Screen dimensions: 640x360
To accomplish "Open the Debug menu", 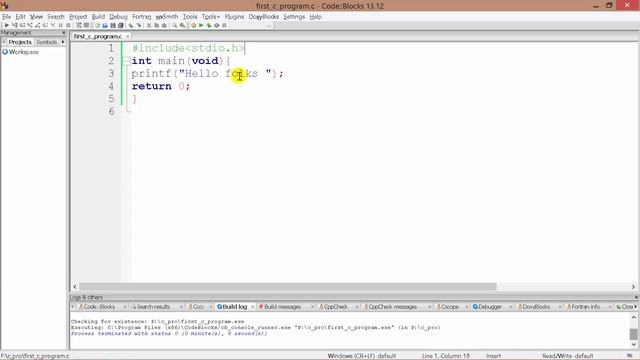I will (118, 17).
